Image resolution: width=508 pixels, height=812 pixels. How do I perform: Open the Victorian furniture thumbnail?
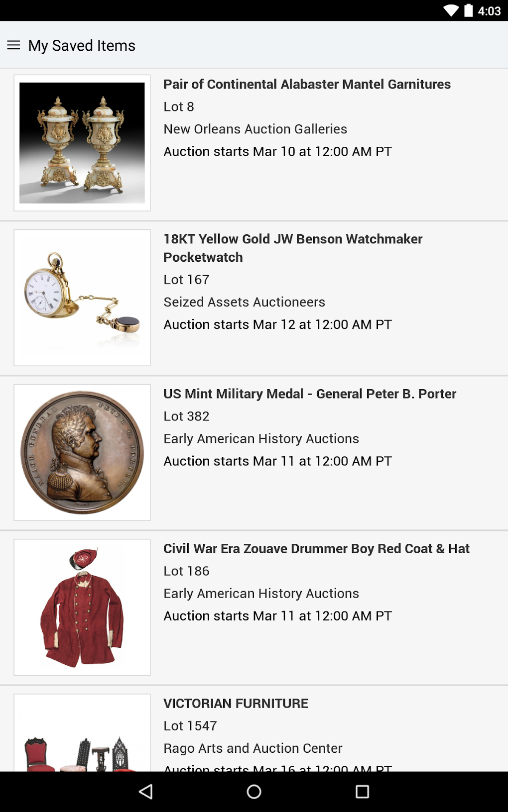click(82, 734)
